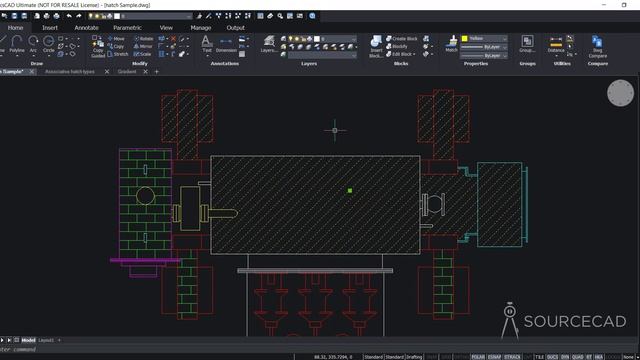
Task: Switch to the Manage ribbon tab
Action: point(200,28)
